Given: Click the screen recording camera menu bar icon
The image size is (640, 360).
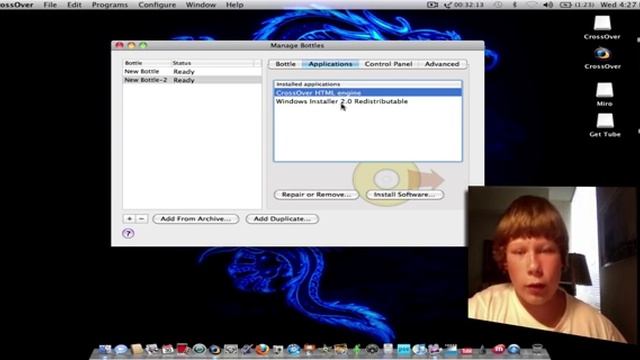Looking at the screenshot, I should [432, 5].
